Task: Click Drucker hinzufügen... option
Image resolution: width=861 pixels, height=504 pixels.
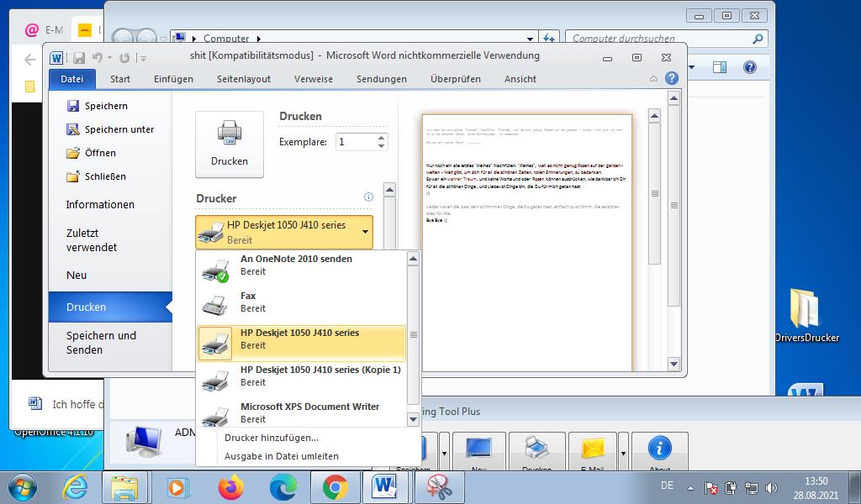Action: (272, 438)
